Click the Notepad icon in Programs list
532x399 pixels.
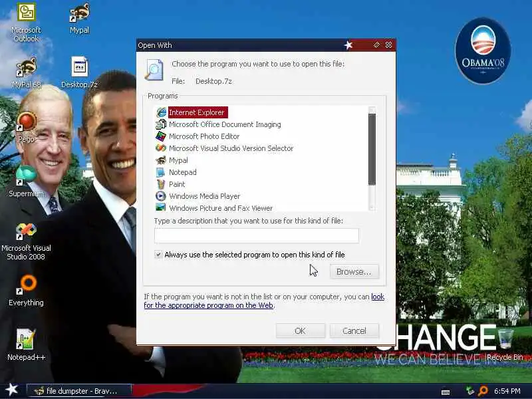coord(161,172)
